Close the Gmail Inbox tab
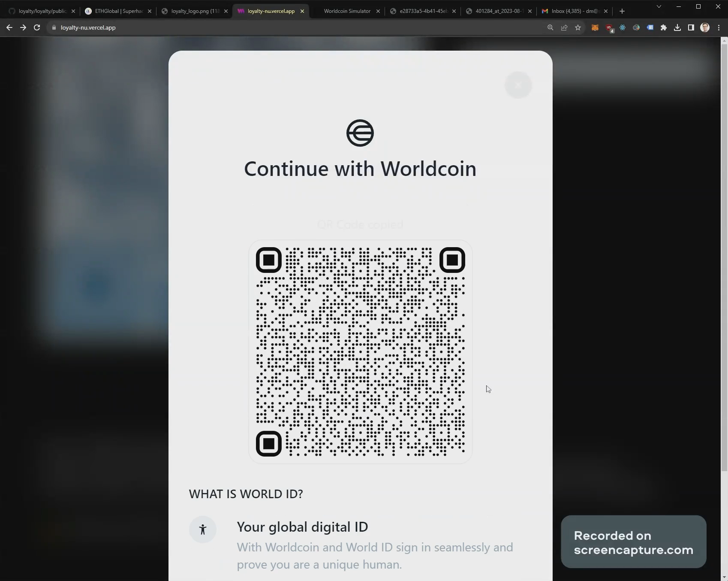 tap(606, 11)
